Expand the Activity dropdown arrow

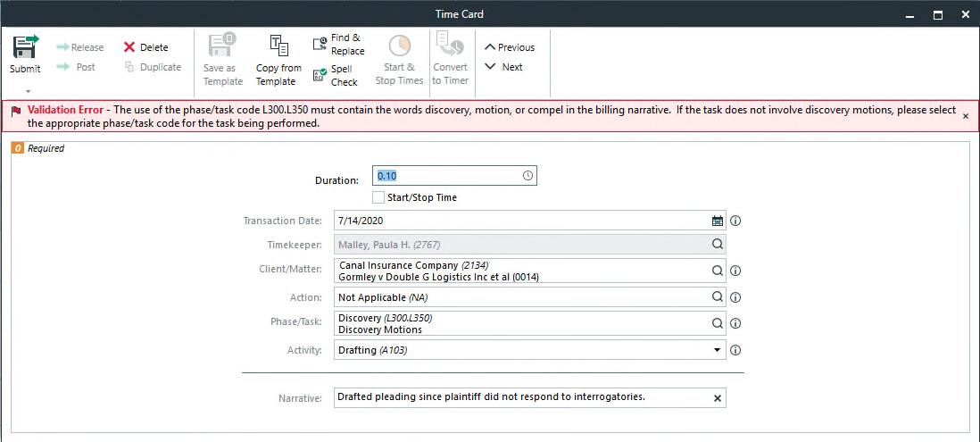pyautogui.click(x=718, y=350)
